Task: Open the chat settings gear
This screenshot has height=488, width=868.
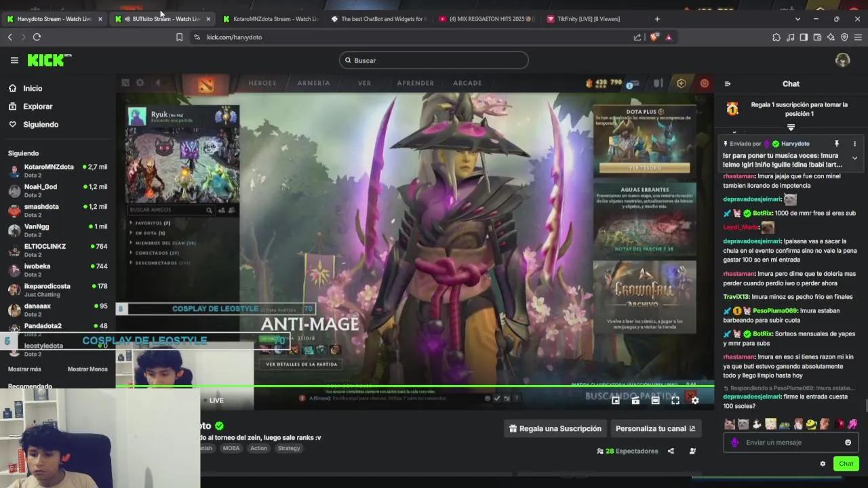Action: click(823, 464)
